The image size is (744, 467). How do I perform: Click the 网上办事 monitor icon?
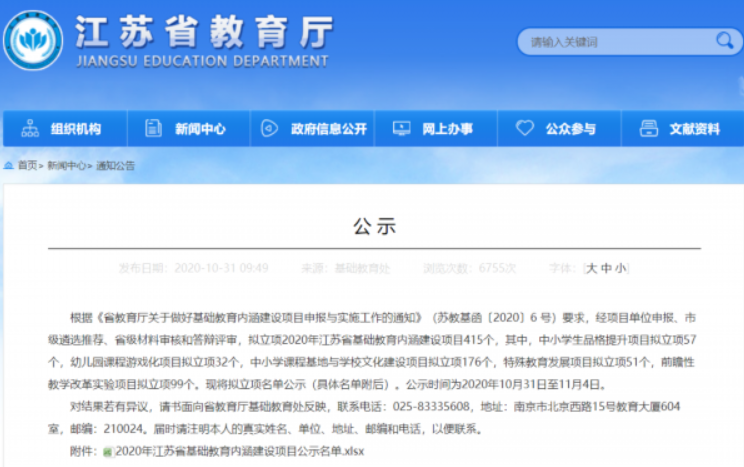tap(401, 129)
